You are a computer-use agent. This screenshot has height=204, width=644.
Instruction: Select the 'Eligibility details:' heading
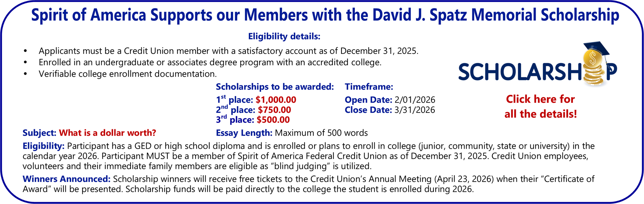click(x=284, y=36)
